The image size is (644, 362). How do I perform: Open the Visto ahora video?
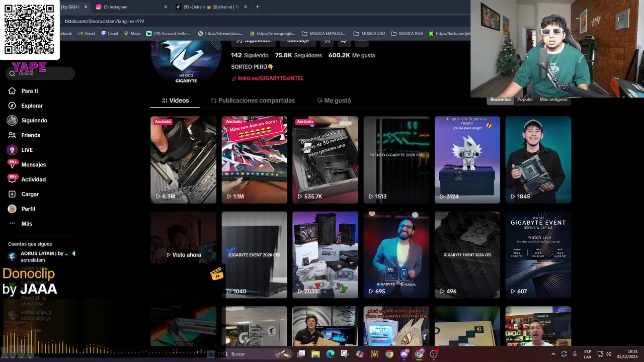tap(183, 255)
